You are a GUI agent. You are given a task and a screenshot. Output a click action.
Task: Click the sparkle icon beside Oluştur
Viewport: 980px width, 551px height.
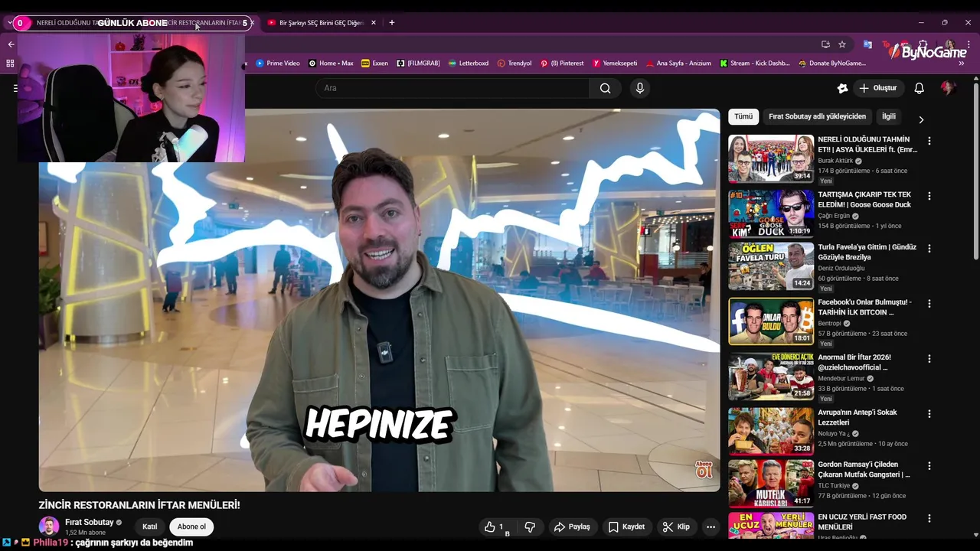tap(842, 88)
